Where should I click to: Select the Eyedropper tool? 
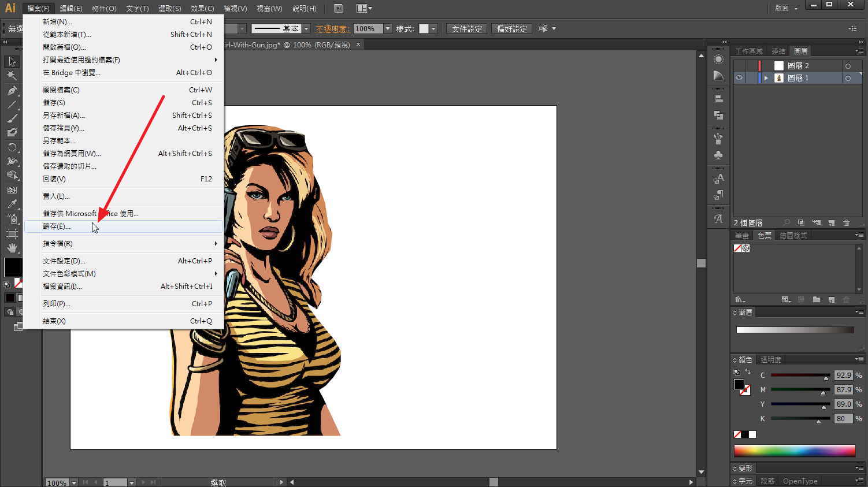pos(12,204)
